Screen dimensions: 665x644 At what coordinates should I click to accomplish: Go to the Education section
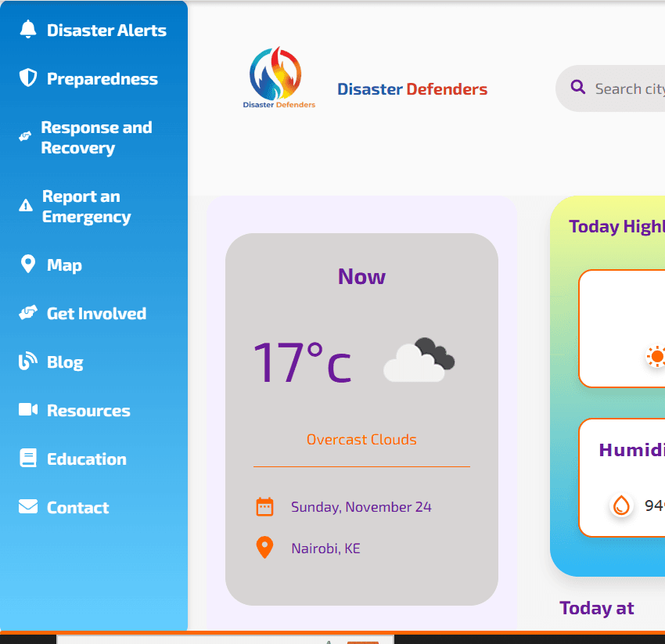tap(87, 459)
